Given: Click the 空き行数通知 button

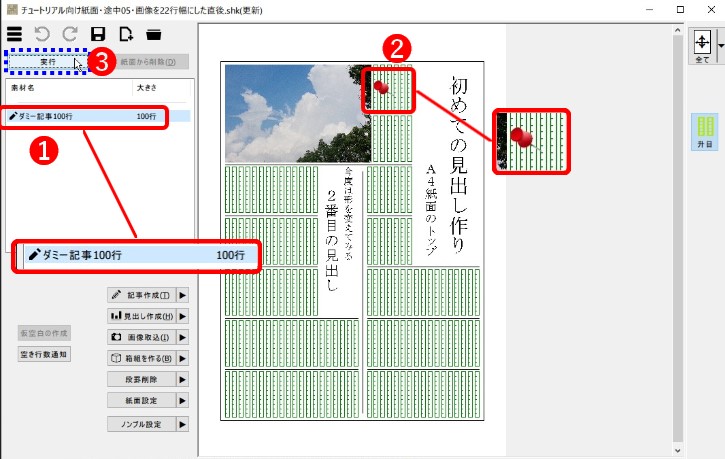Looking at the screenshot, I should (44, 354).
